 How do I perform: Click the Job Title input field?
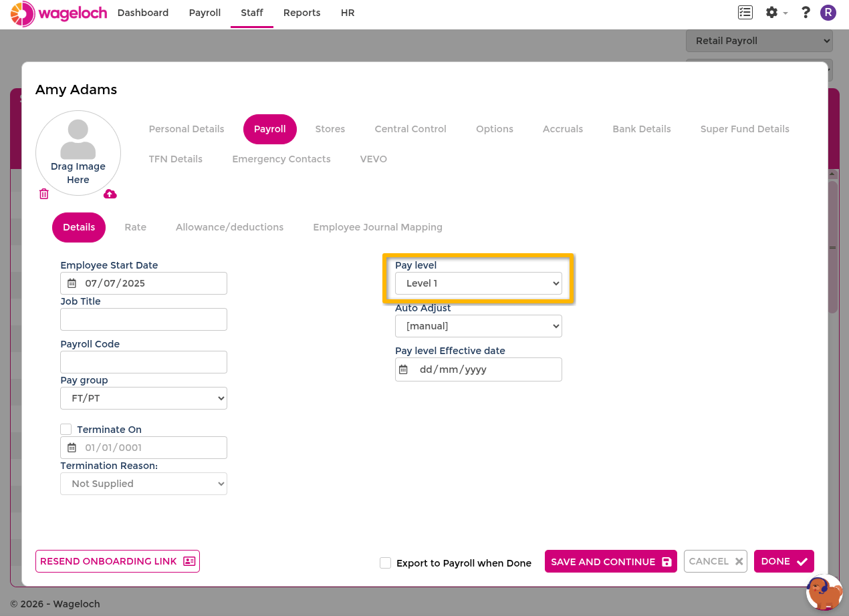coord(144,319)
